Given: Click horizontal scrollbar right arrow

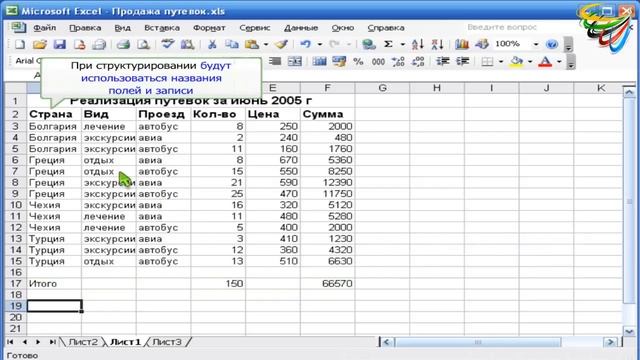Looking at the screenshot, I should (x=611, y=342).
